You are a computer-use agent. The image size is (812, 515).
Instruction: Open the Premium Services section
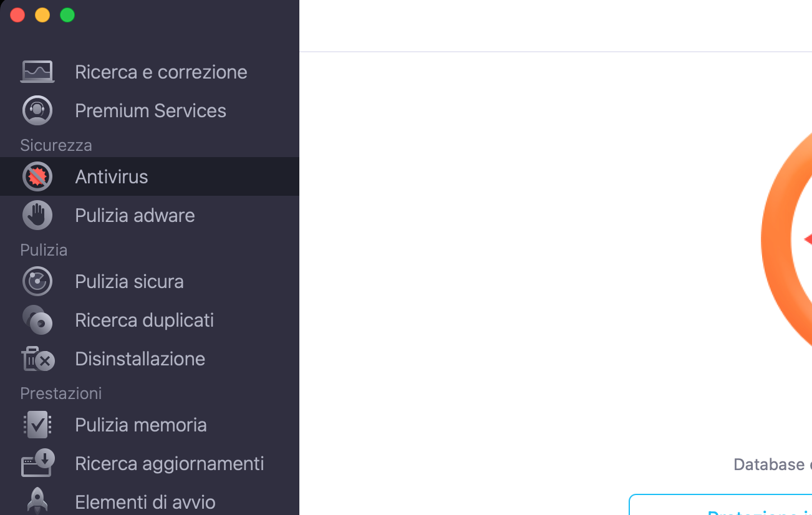(x=150, y=110)
